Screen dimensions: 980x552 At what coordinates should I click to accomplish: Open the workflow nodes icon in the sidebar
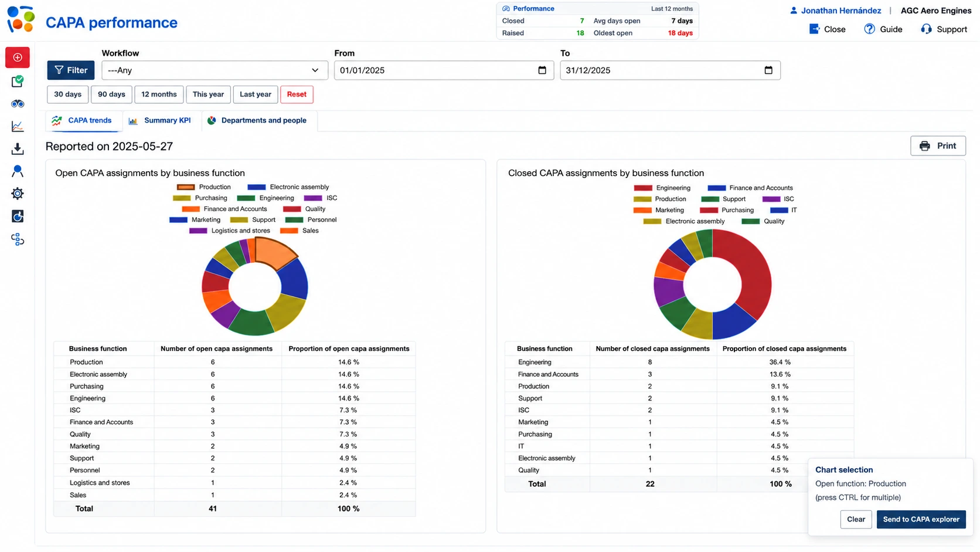tap(18, 239)
